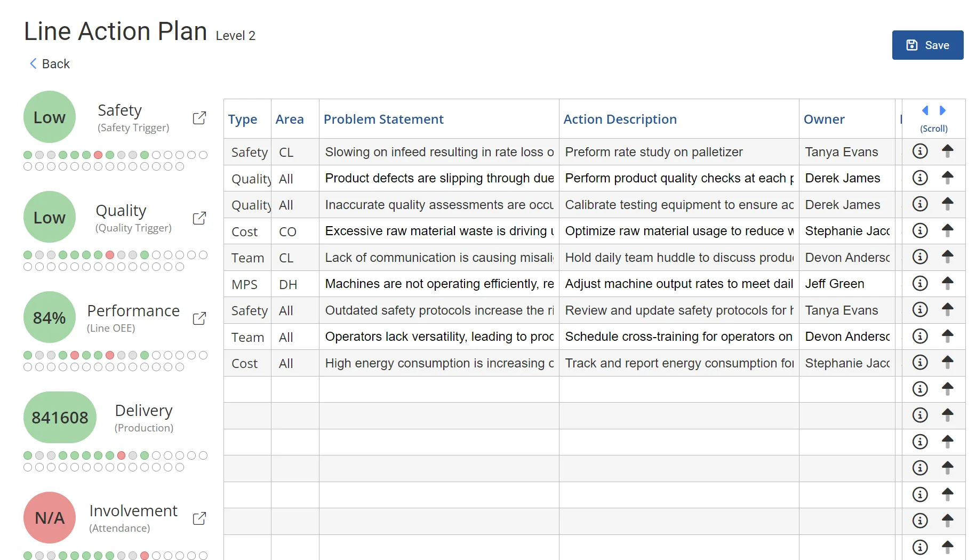Screen dimensions: 976x560
Task: Open Involvement Attendance pop-out icon
Action: pyautogui.click(x=199, y=518)
